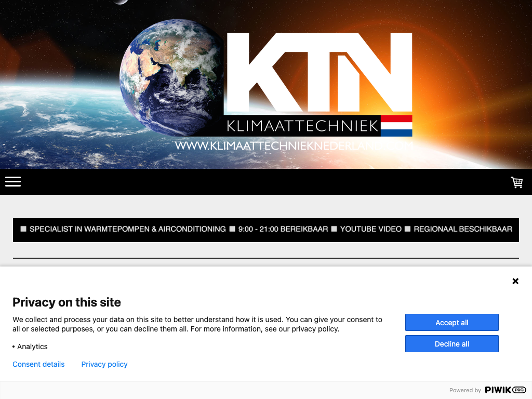Click the Piwik PRO logo
Viewport: 532px width, 399px height.
coord(505,390)
